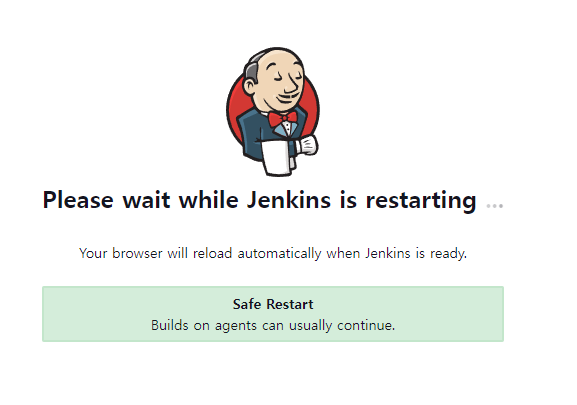Click the Jenkins butler mascot logo

click(273, 112)
